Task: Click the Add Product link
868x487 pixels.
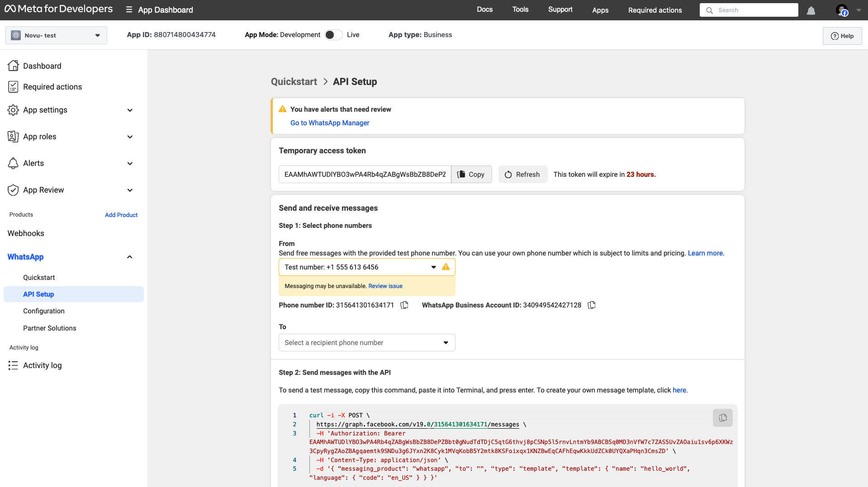Action: (x=121, y=215)
